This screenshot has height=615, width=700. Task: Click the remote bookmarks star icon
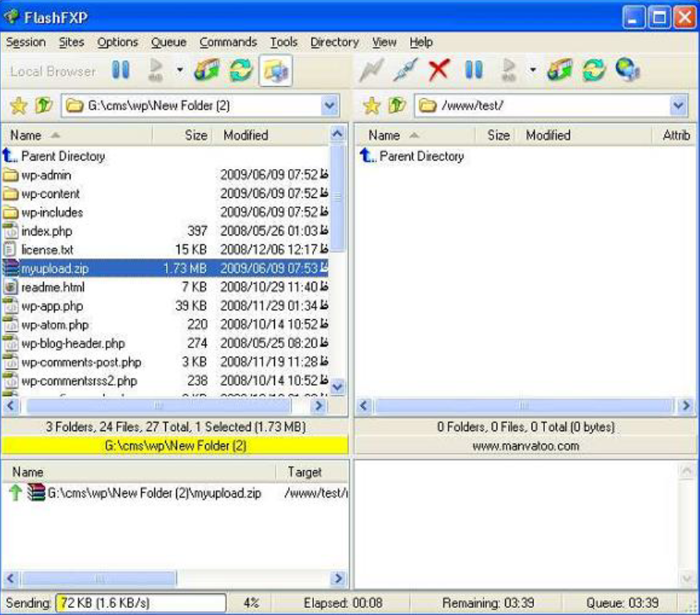pyautogui.click(x=371, y=106)
